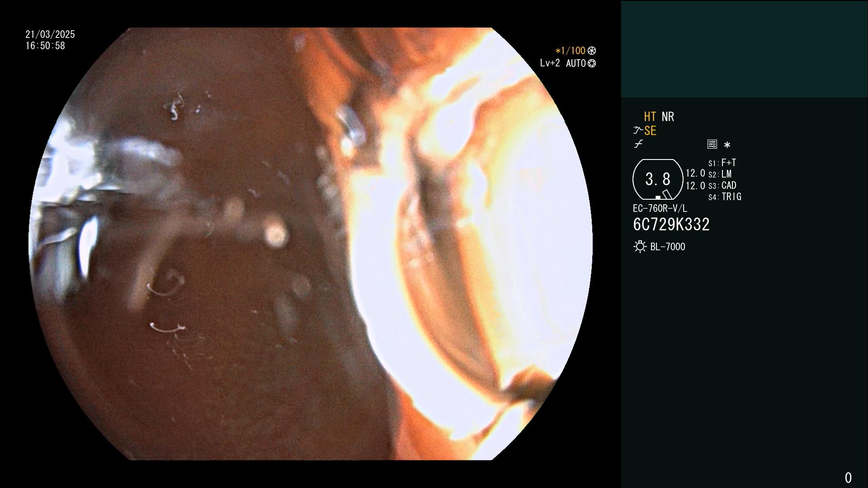This screenshot has height=488, width=868.
Task: Click the iris aperture icon beside AUTO
Action: [592, 63]
